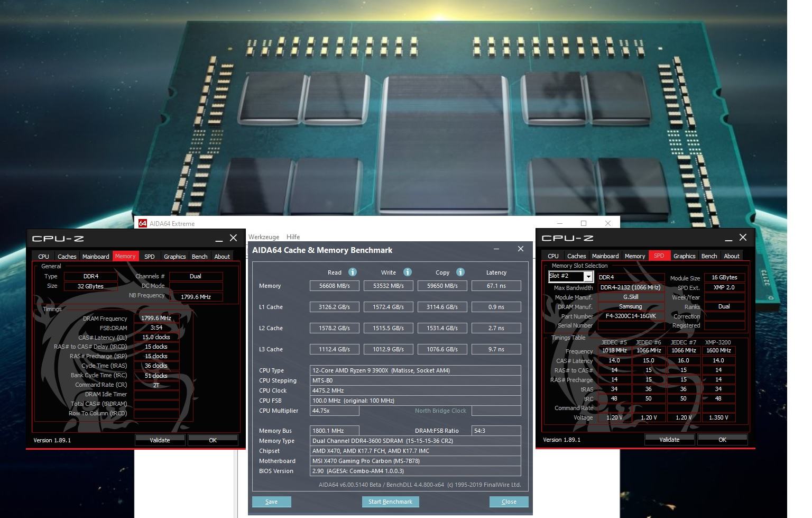
Task: Click Start Benchmark button
Action: pyautogui.click(x=390, y=502)
